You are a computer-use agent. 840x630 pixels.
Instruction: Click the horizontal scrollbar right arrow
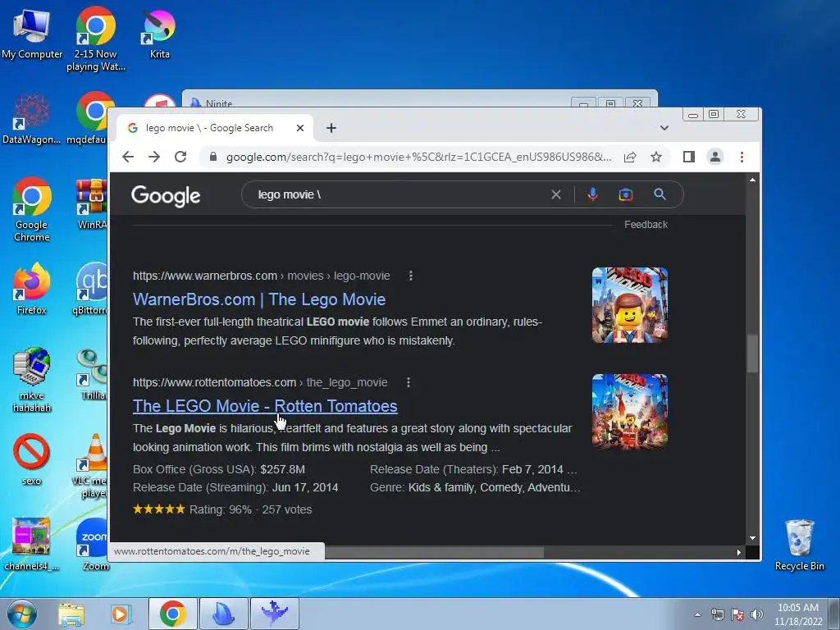[x=739, y=552]
